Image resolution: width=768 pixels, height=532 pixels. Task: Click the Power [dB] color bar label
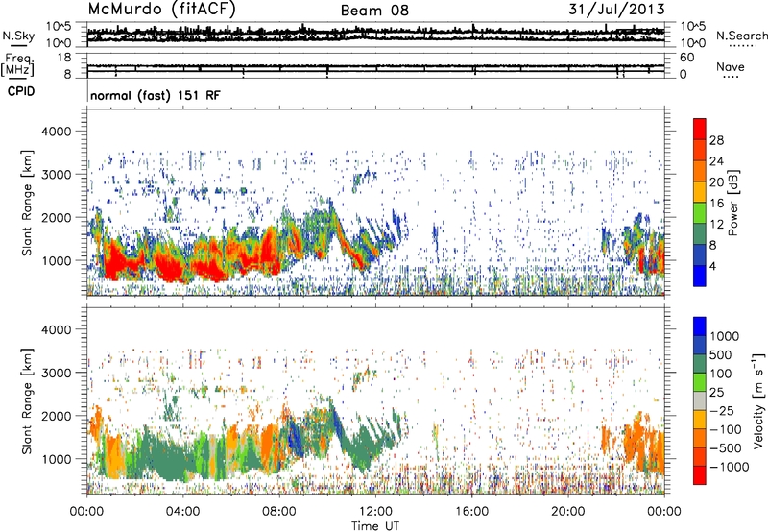point(732,203)
